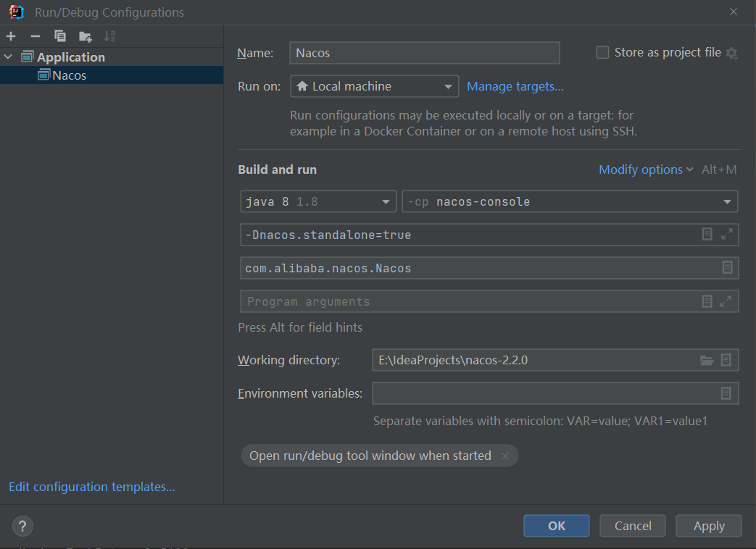Open the -cp nacos-console module dropdown
The height and width of the screenshot is (549, 756).
[x=570, y=202]
